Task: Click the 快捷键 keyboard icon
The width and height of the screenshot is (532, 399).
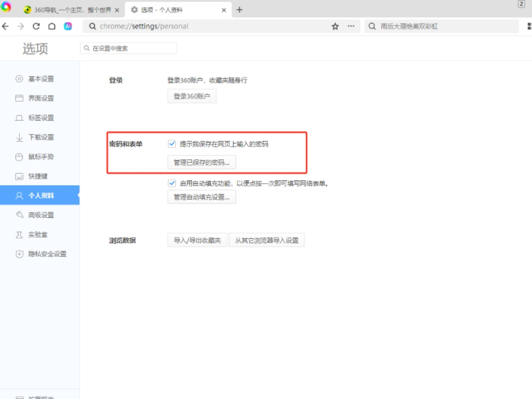Action: coord(19,176)
